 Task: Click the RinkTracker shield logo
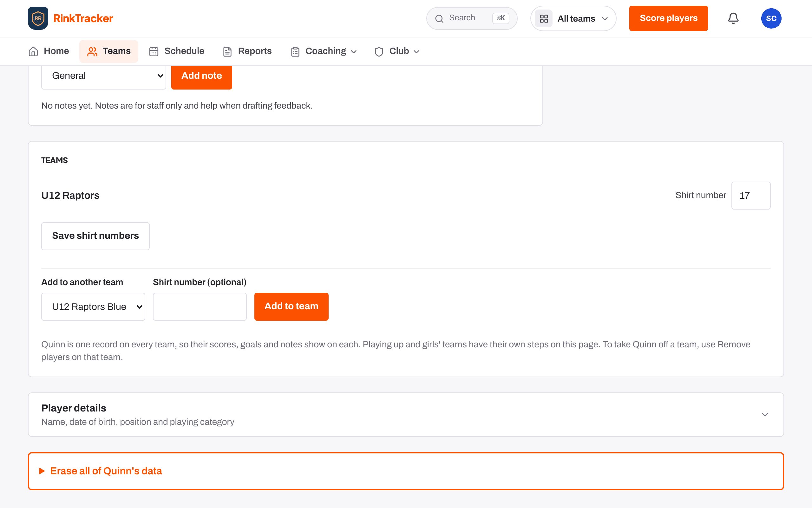click(38, 18)
